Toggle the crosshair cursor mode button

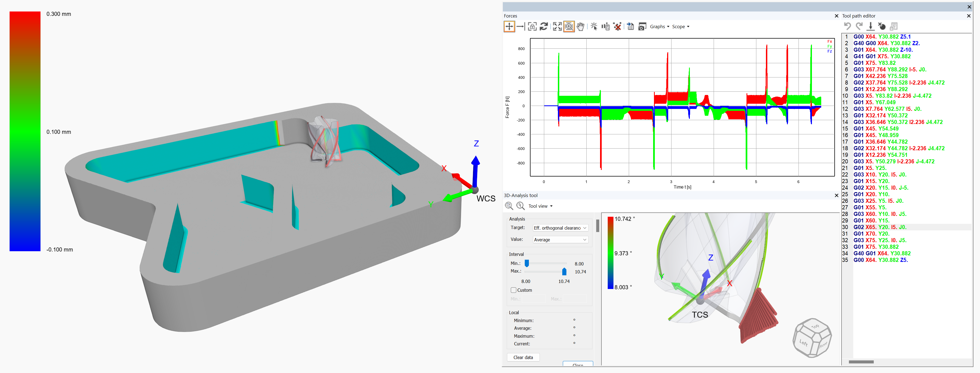[509, 26]
